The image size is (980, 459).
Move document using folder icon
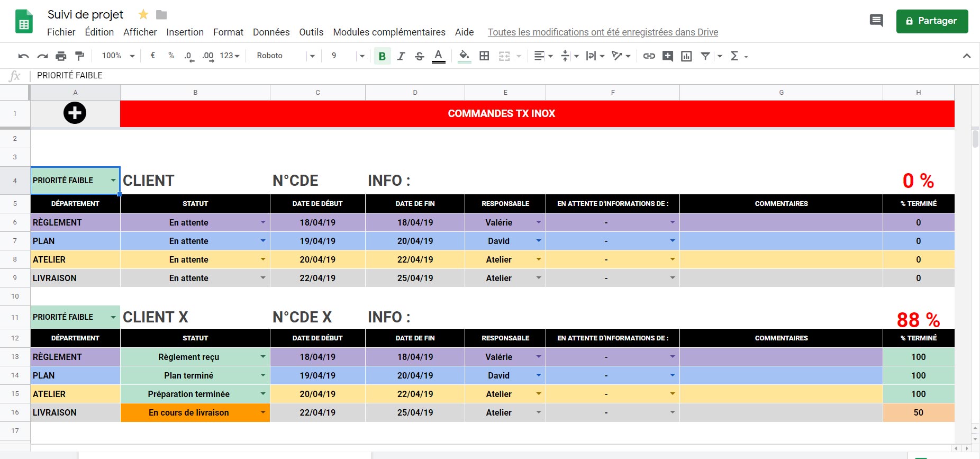tap(161, 14)
